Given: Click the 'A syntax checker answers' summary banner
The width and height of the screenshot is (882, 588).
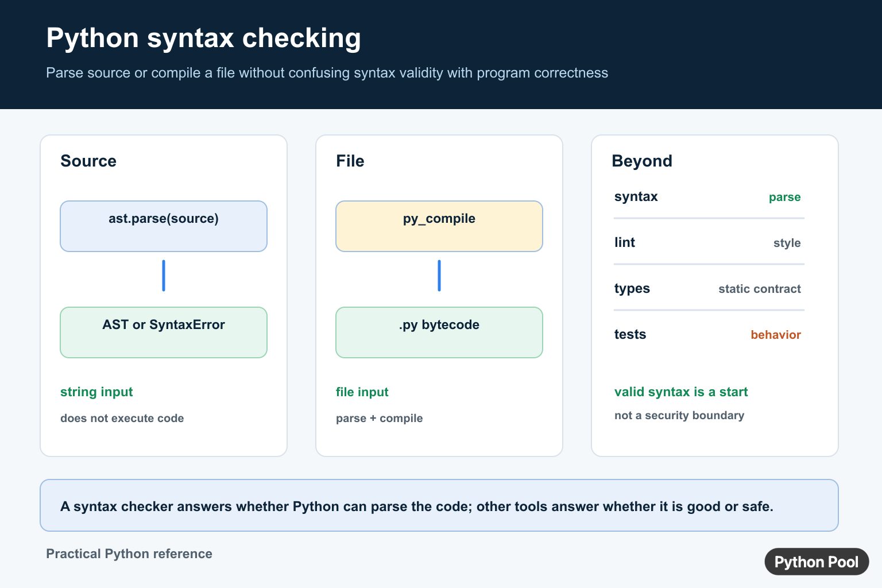Looking at the screenshot, I should point(439,505).
